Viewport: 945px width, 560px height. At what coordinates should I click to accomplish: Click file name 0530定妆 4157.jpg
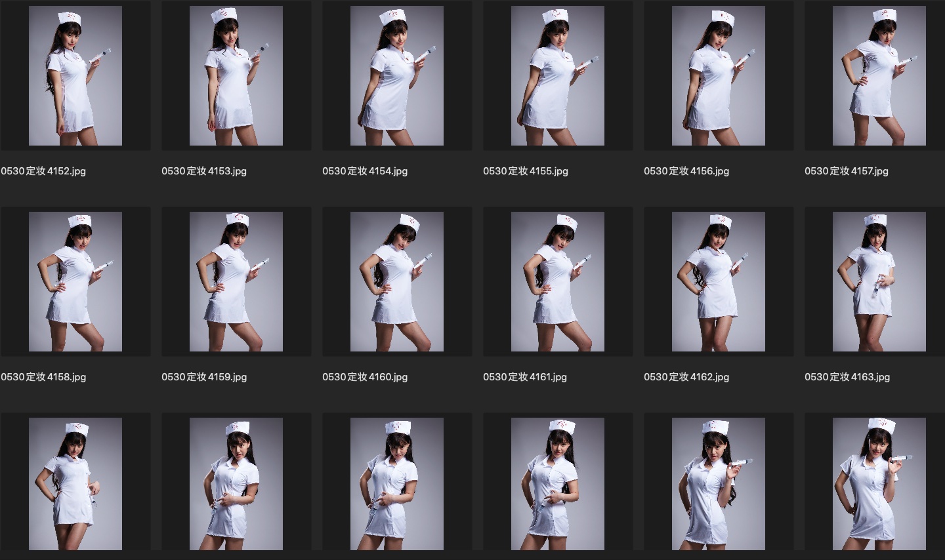pyautogui.click(x=847, y=171)
